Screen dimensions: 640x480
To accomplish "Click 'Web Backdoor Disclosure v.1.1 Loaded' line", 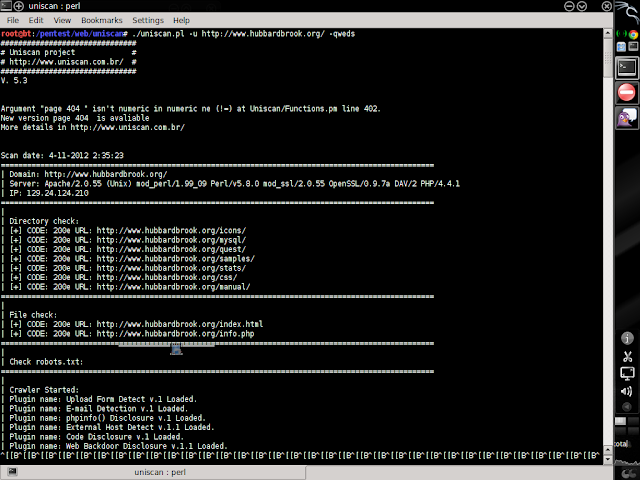I will [x=118, y=446].
